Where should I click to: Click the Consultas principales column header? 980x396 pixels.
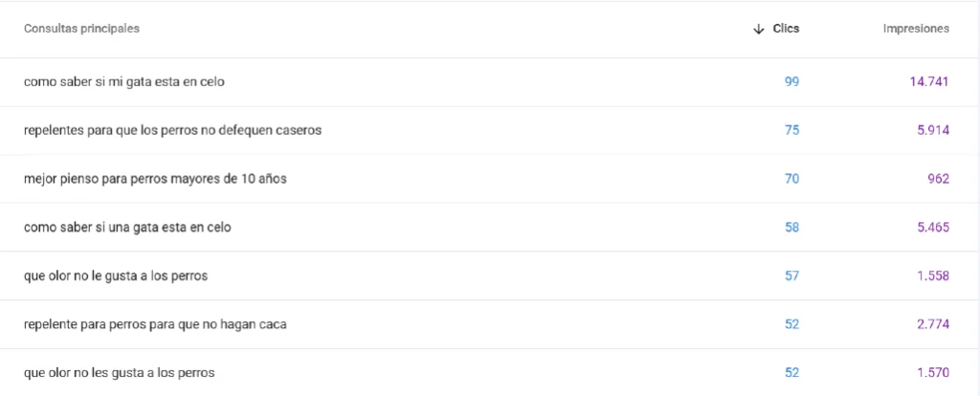pos(81,29)
